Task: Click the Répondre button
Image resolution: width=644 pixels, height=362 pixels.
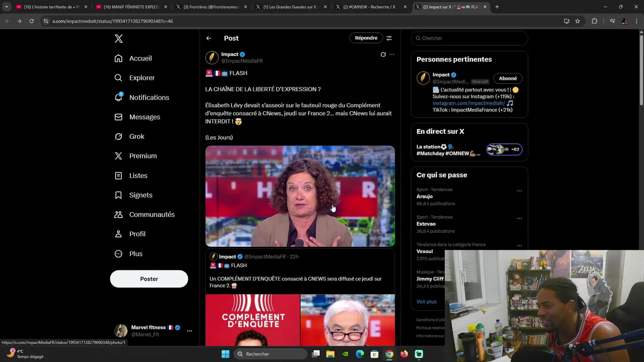Action: pos(366,38)
